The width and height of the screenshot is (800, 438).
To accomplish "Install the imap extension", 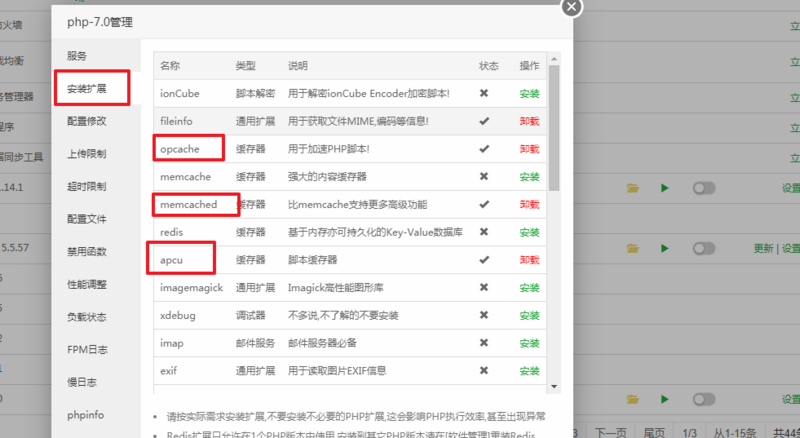I will [x=529, y=343].
